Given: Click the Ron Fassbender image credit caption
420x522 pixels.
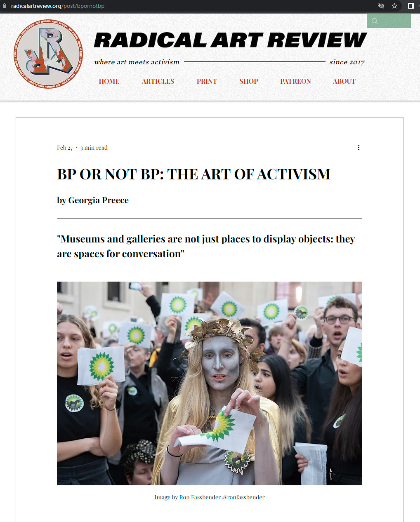Looking at the screenshot, I should (x=210, y=497).
